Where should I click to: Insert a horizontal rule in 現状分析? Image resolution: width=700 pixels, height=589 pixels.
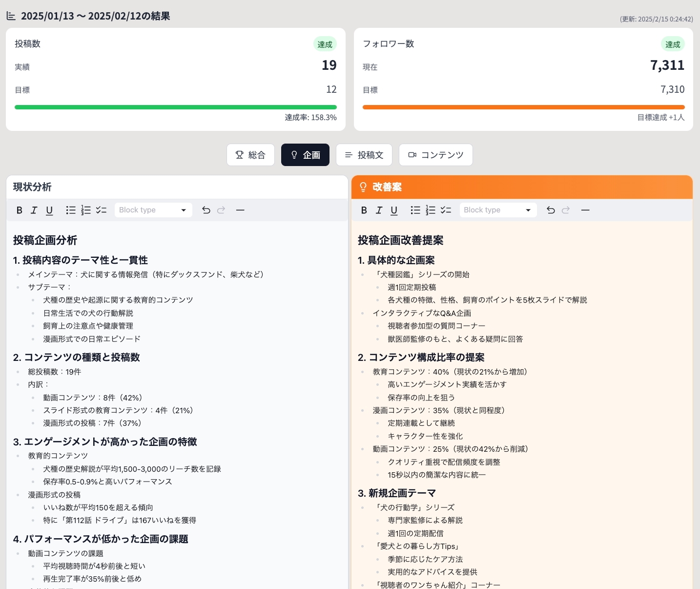pyautogui.click(x=240, y=210)
